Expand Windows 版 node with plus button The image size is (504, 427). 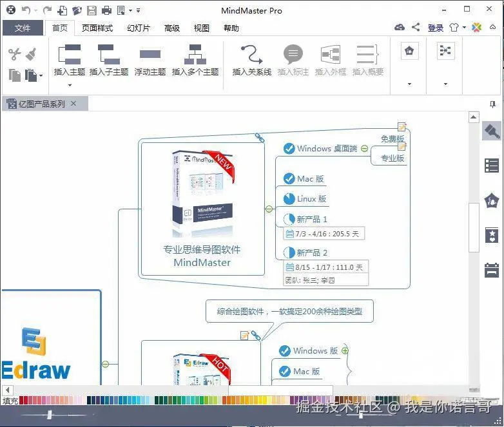tap(345, 350)
